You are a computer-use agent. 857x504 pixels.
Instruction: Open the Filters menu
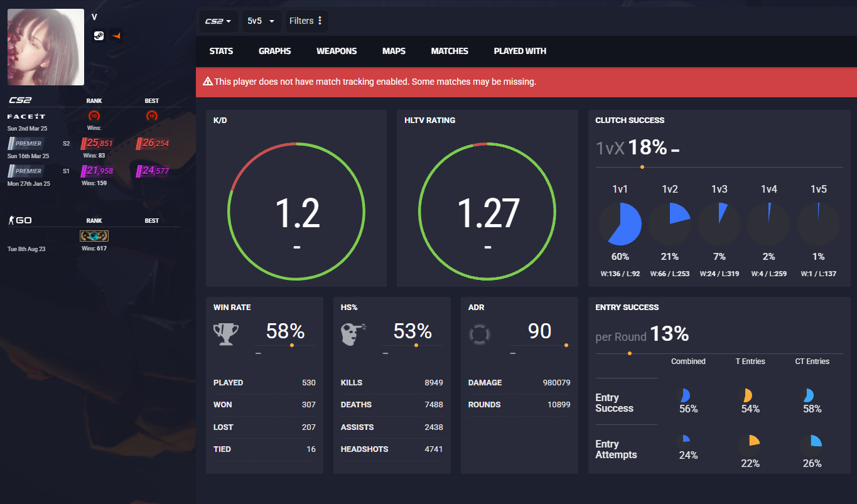306,21
